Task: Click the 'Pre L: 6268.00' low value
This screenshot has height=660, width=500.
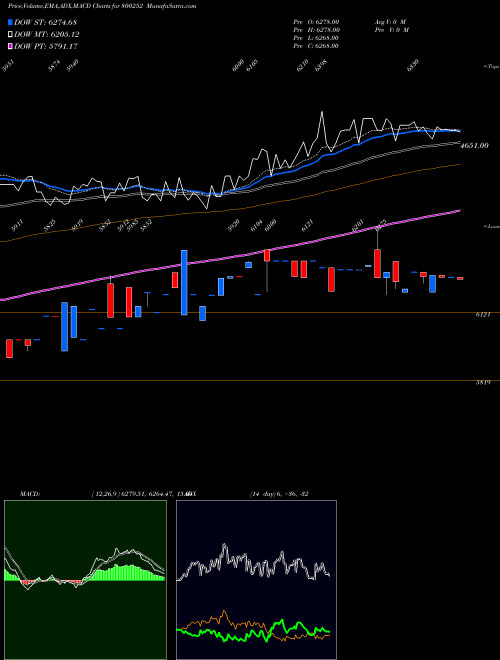Action: click(x=316, y=38)
